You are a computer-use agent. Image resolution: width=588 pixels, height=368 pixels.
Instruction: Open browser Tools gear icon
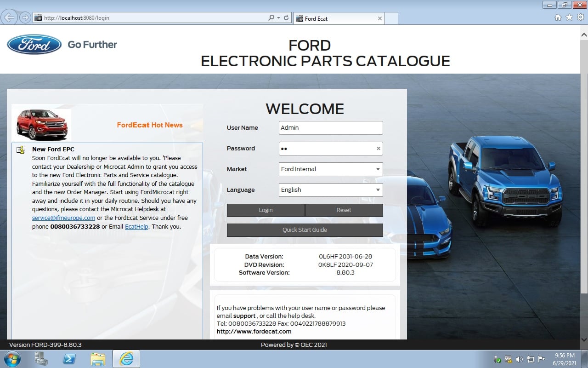[580, 17]
